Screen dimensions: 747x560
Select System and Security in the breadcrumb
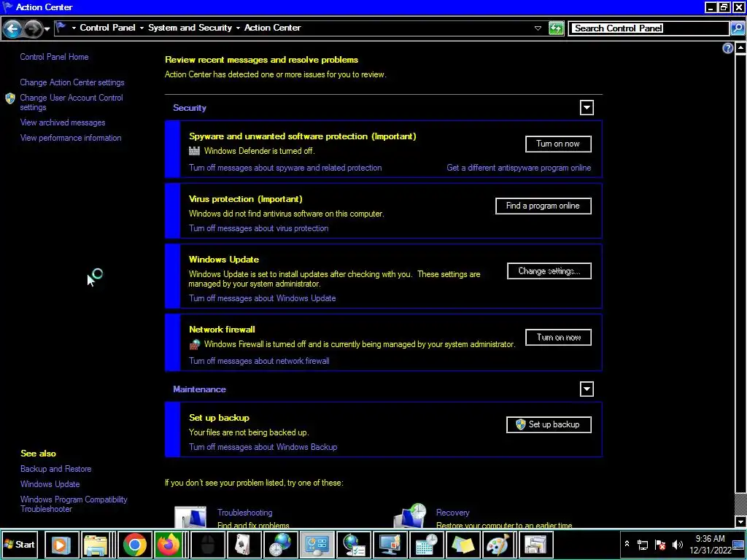click(x=190, y=28)
